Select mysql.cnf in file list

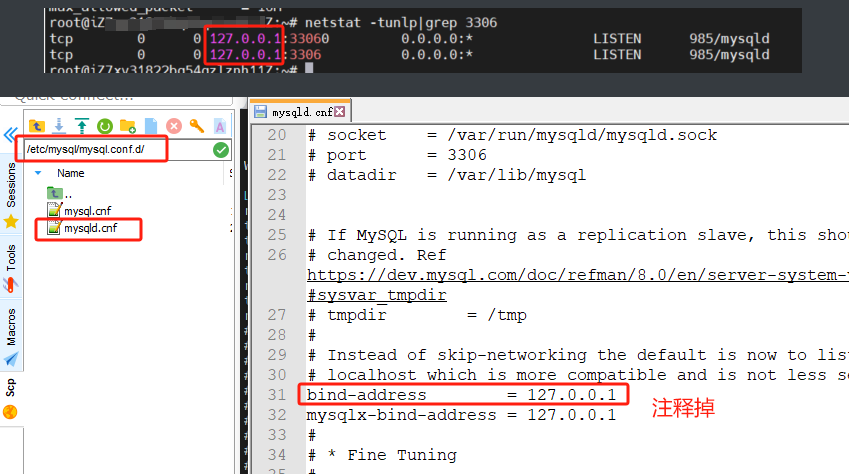click(x=87, y=211)
